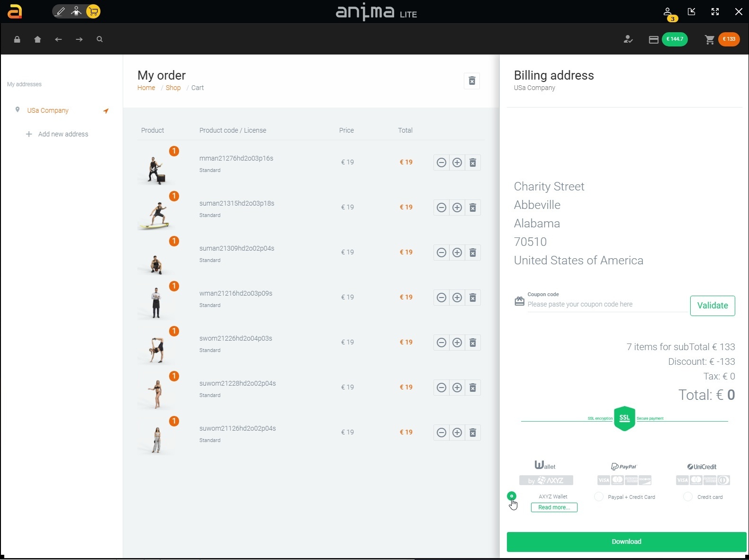The height and width of the screenshot is (560, 749).
Task: Click the Validate coupon button
Action: pyautogui.click(x=713, y=306)
